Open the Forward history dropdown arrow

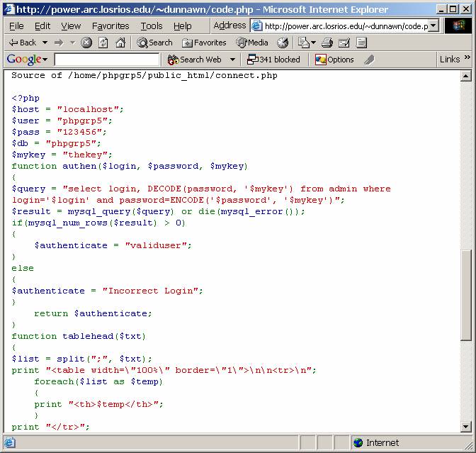[72, 43]
